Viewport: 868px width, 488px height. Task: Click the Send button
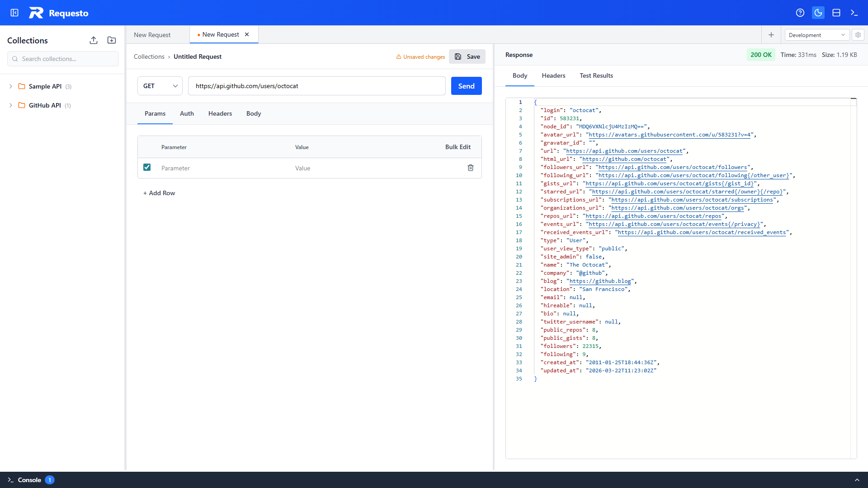pos(466,86)
